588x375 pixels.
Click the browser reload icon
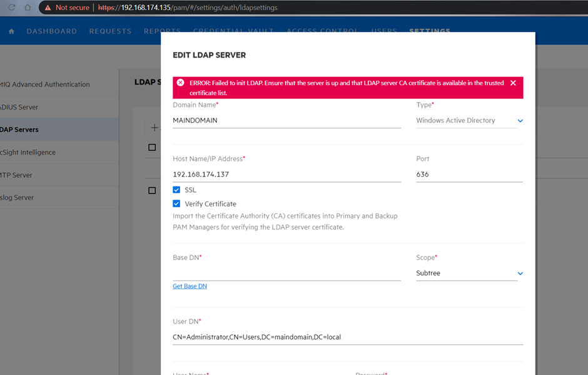click(11, 8)
